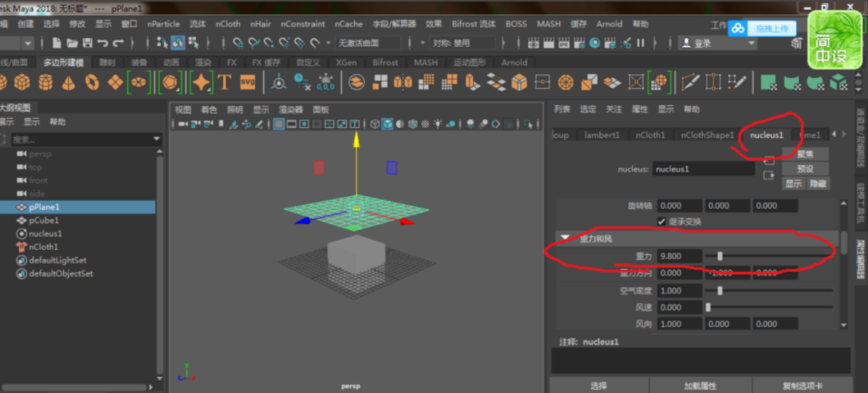This screenshot has height=393, width=868.
Task: Switch to the nClothShape1 attribute tab
Action: coord(707,135)
